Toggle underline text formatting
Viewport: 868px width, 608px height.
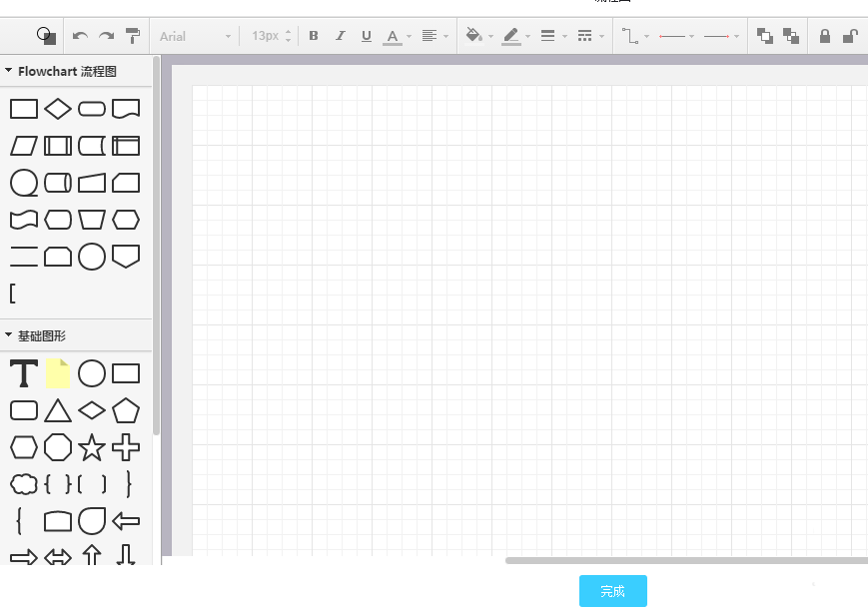[x=367, y=36]
